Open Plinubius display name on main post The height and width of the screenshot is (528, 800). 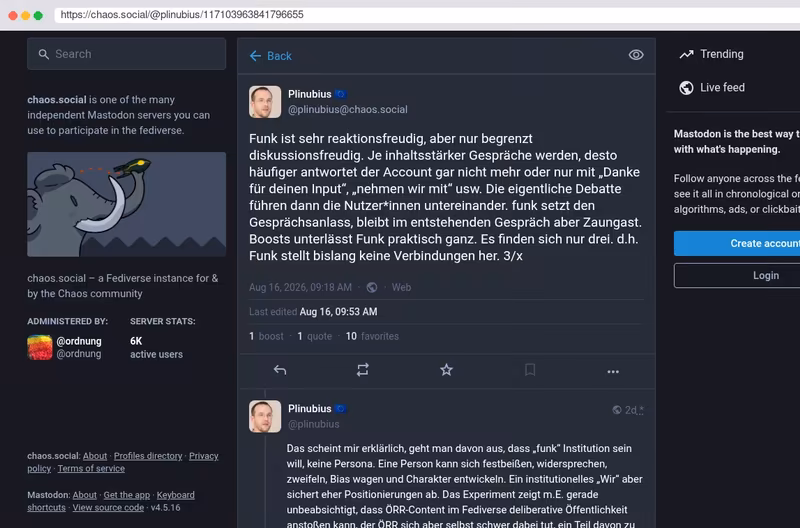click(x=310, y=94)
